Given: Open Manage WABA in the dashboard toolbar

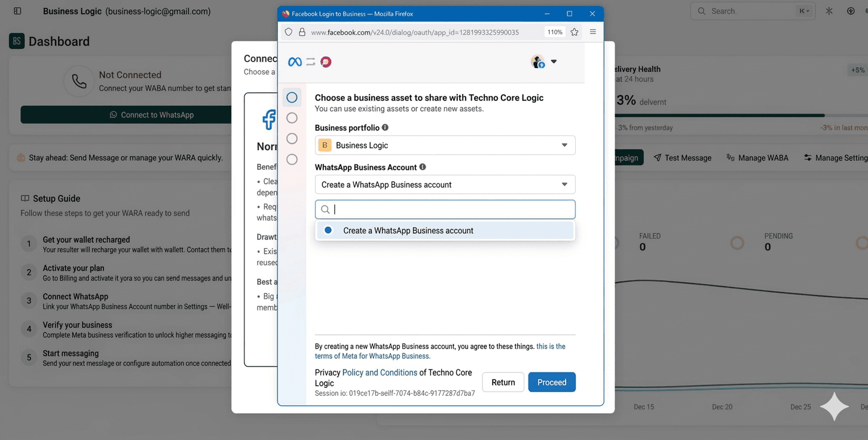Looking at the screenshot, I should click(x=757, y=158).
